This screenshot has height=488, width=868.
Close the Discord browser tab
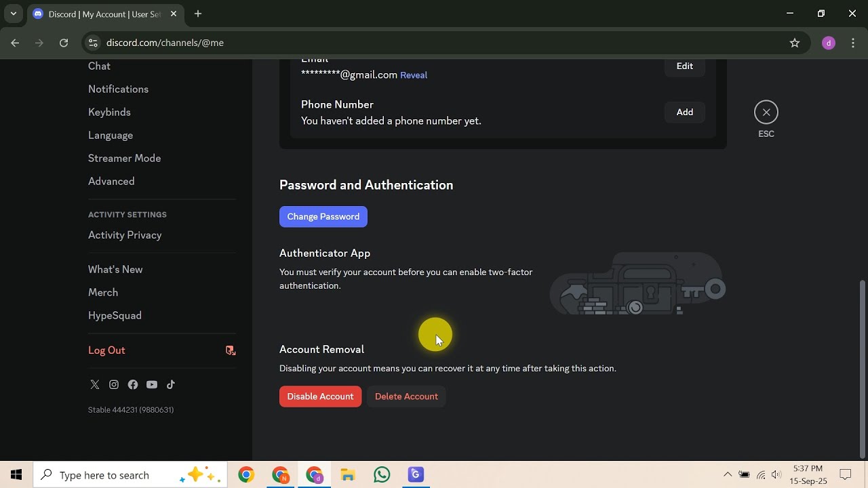(x=172, y=14)
